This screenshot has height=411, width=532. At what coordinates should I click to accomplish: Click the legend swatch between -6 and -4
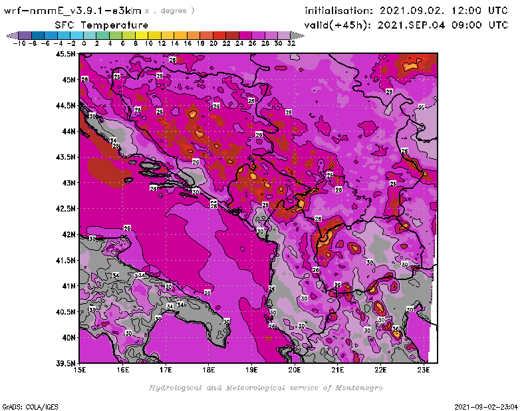point(51,35)
